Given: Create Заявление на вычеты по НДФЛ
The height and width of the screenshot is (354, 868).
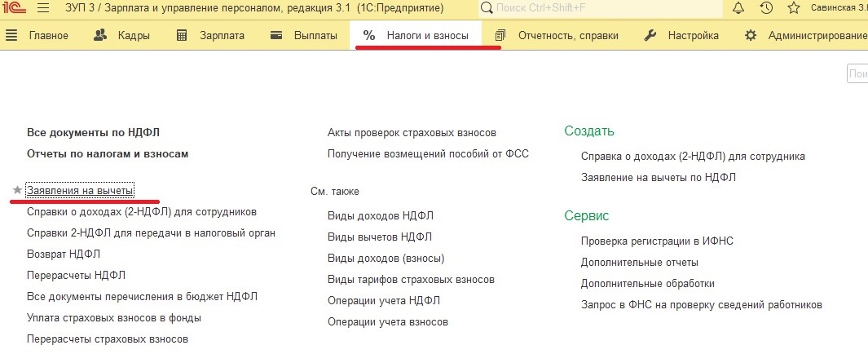Looking at the screenshot, I should coord(659,178).
